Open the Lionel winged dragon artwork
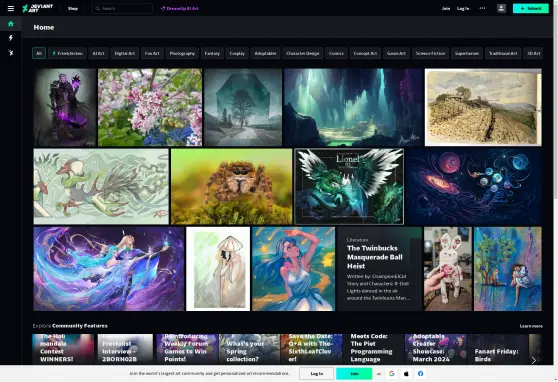The image size is (558, 382). [x=349, y=187]
